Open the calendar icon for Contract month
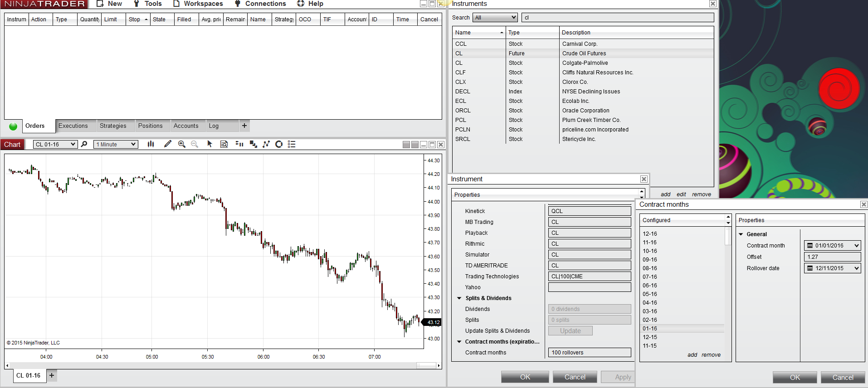 (x=810, y=246)
